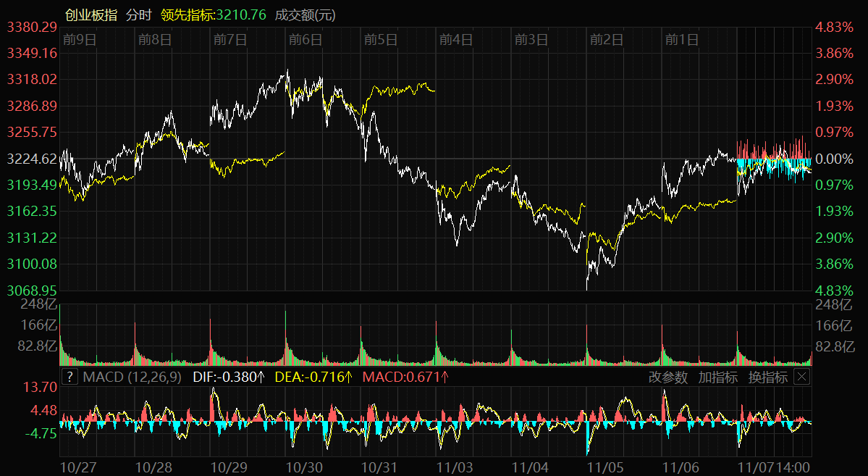The height and width of the screenshot is (476, 868).
Task: Click 加指标 to add an indicator
Action: tap(718, 377)
